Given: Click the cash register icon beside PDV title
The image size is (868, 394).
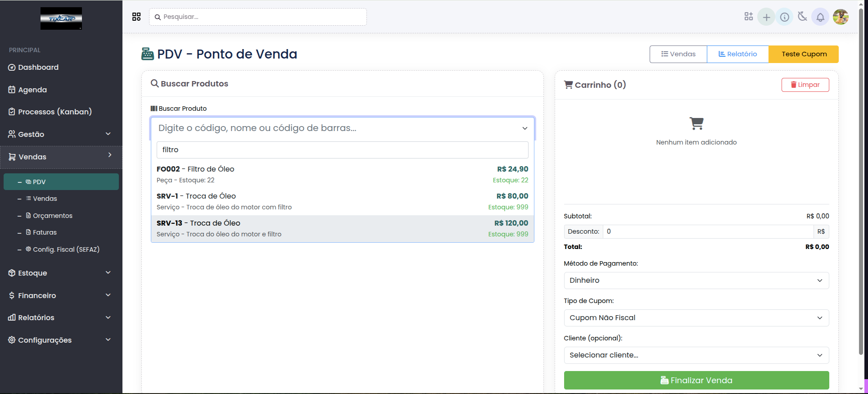Looking at the screenshot, I should [x=148, y=54].
